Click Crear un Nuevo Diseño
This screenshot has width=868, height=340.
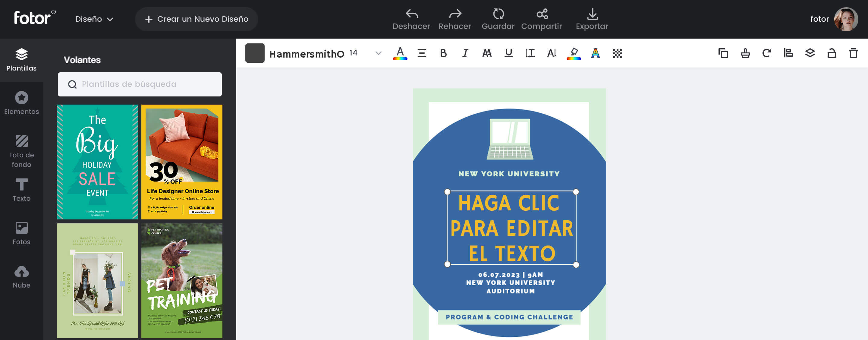(x=197, y=19)
